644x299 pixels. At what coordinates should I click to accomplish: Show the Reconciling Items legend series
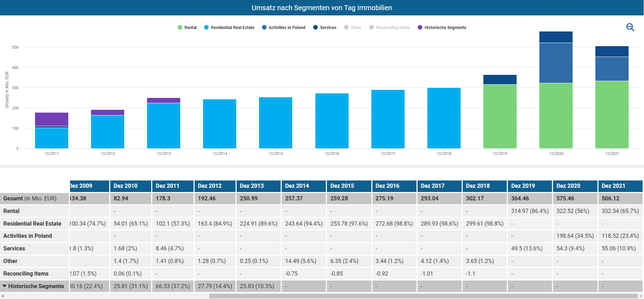coord(390,28)
